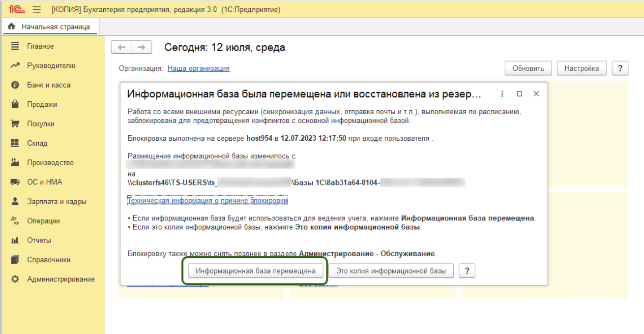Click the Обновить button
644x334 pixels.
528,68
